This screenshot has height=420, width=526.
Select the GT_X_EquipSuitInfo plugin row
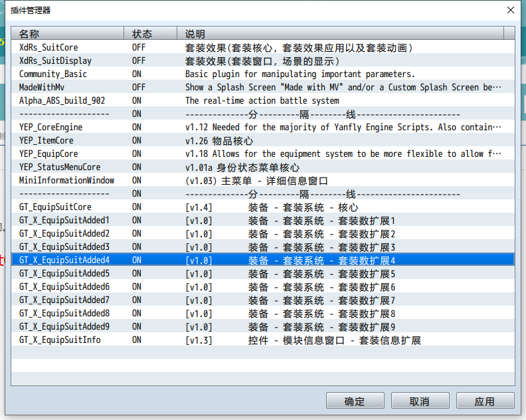click(263, 340)
